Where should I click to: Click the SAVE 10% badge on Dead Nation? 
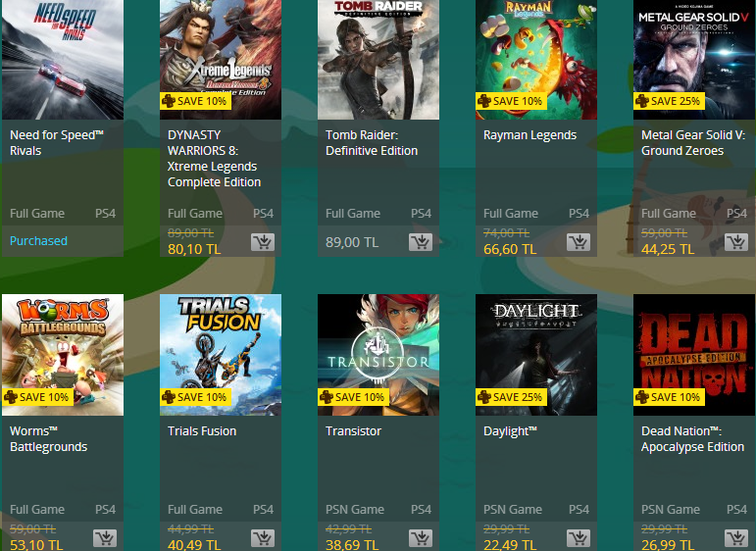pos(669,397)
